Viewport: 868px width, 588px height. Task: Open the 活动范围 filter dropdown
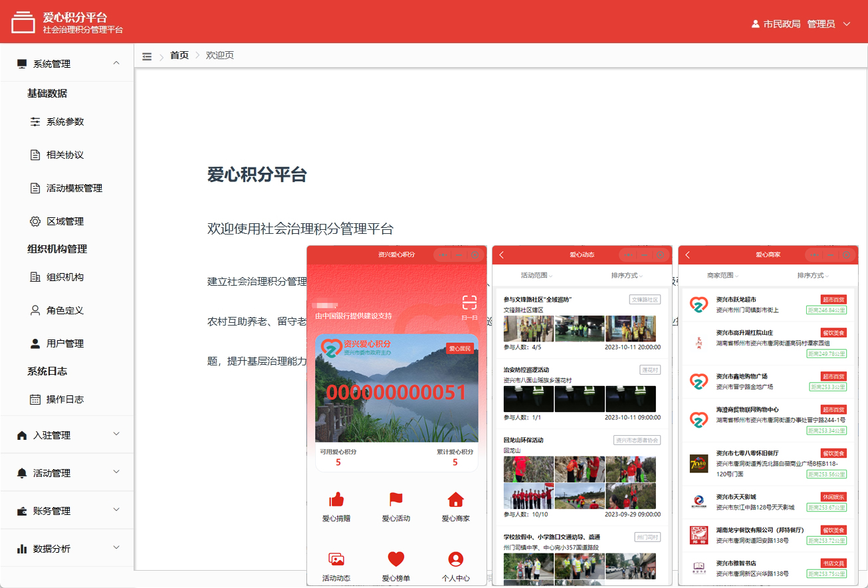(537, 275)
